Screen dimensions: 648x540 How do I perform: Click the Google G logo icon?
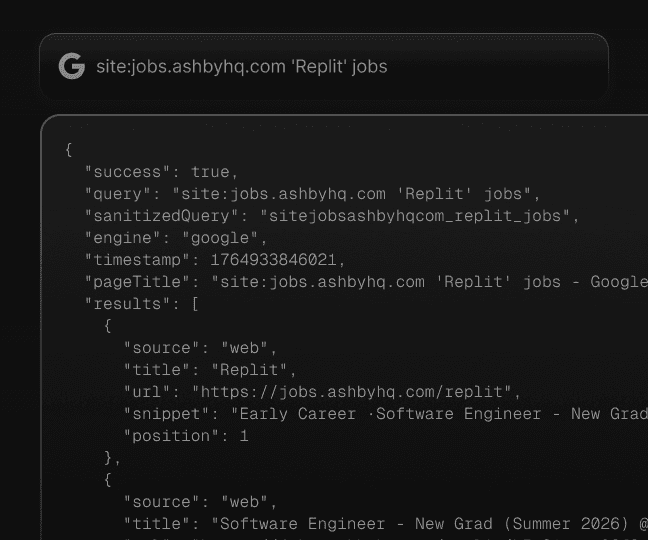72,66
